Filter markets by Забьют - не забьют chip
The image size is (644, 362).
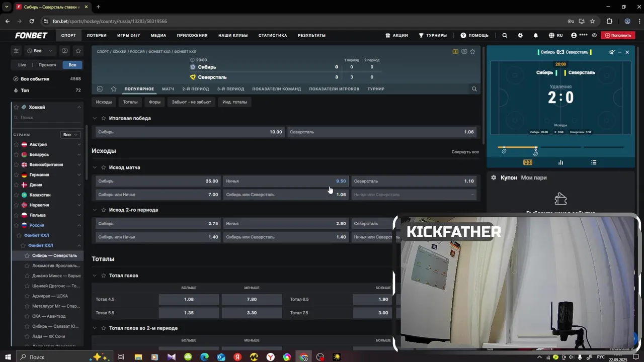point(192,102)
